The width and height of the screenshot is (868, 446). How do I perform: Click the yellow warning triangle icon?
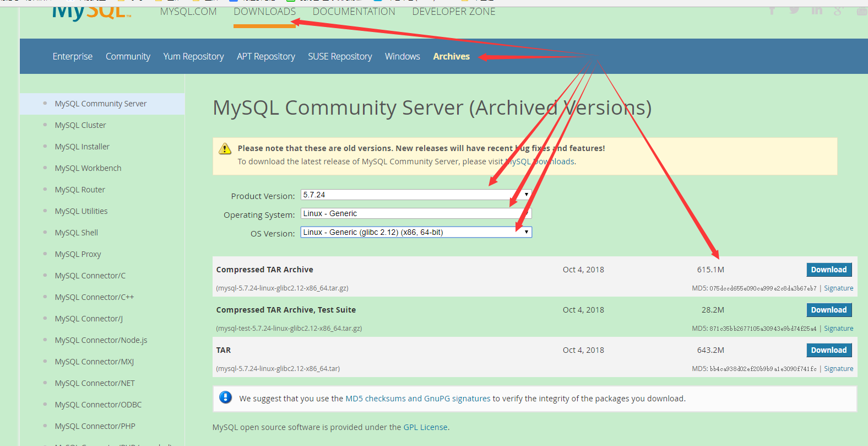click(x=225, y=149)
